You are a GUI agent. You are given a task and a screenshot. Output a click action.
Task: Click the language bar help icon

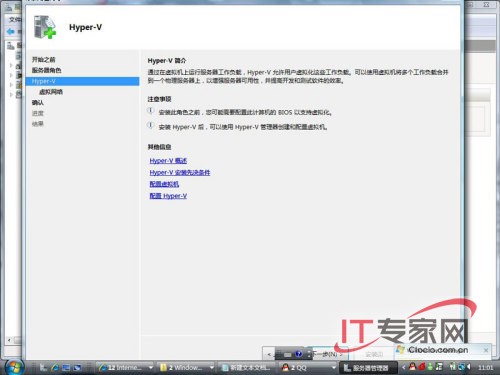tap(299, 354)
